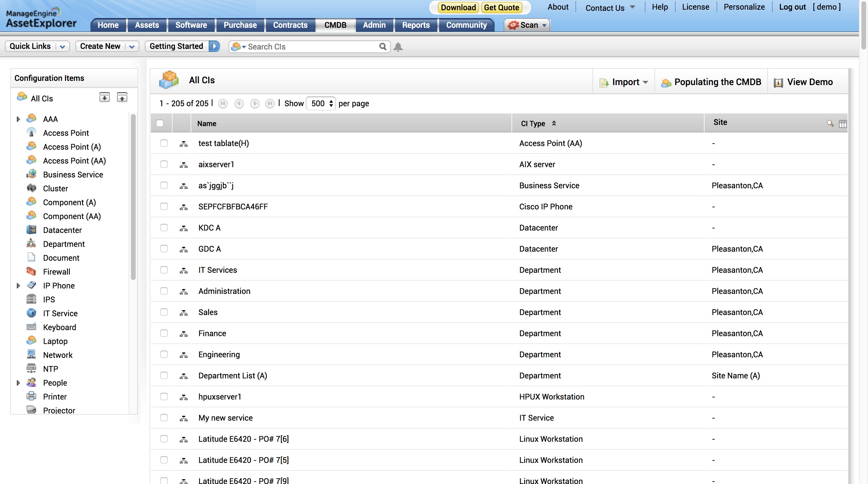The width and height of the screenshot is (868, 484).
Task: Open relationship map icon for aixserver1
Action: (x=184, y=165)
